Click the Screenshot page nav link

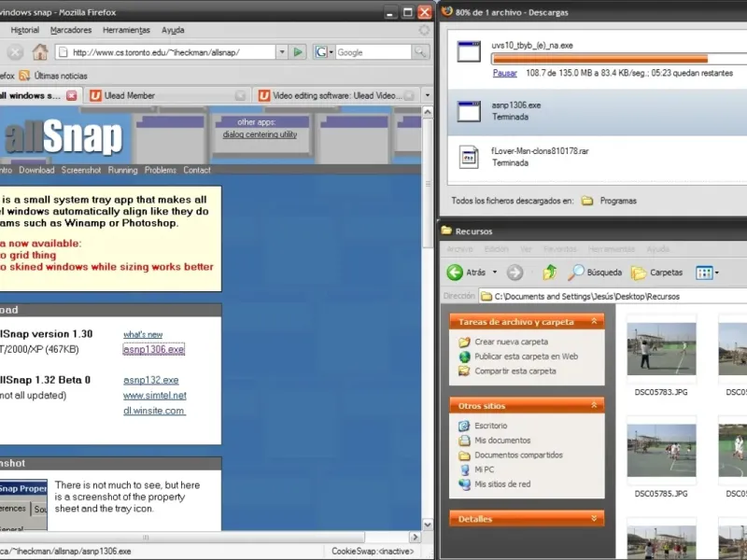pos(81,170)
